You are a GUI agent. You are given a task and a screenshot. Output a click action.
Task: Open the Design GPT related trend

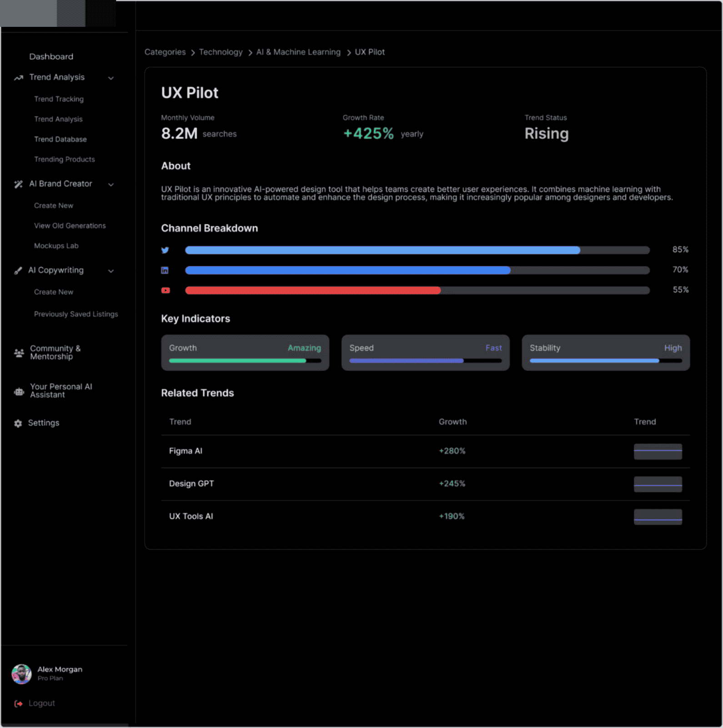tap(191, 484)
